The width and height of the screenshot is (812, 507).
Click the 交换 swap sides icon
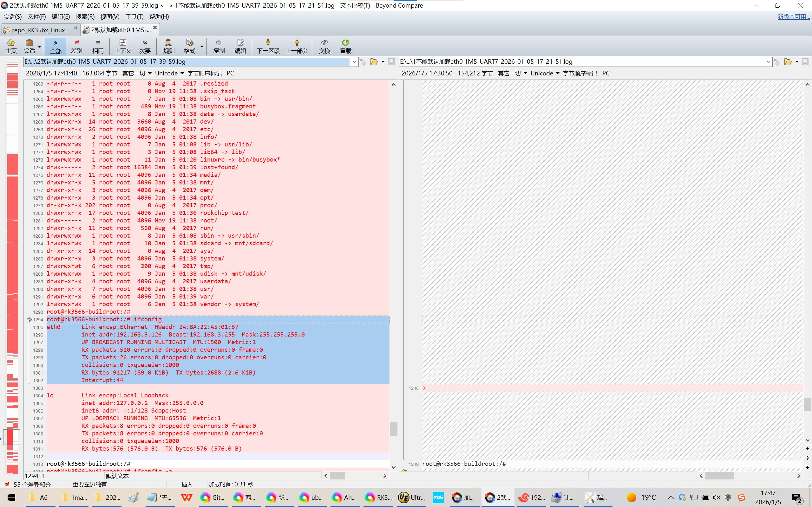324,46
